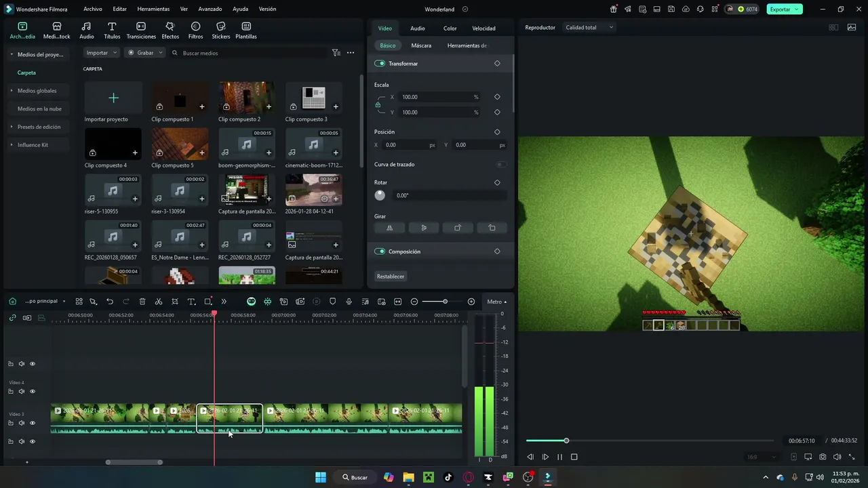This screenshot has height=488, width=868.
Task: Open the Herramientas menu
Action: click(153, 9)
